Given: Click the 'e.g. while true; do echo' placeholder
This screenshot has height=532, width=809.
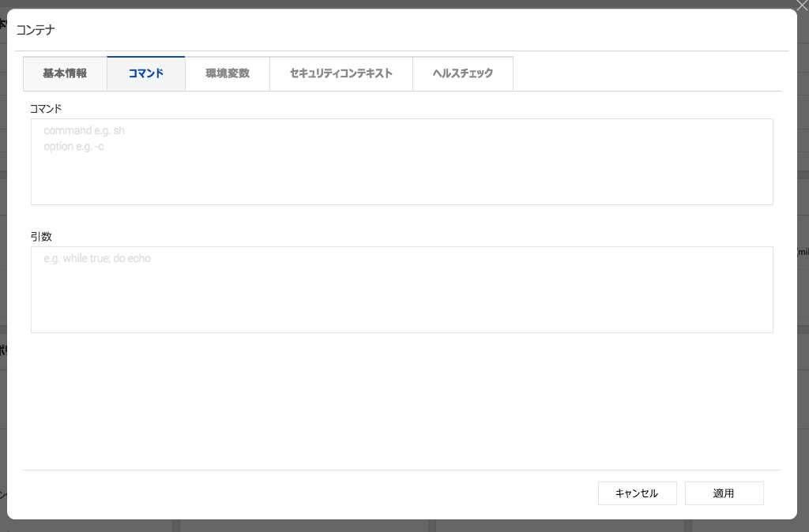Looking at the screenshot, I should pos(97,258).
